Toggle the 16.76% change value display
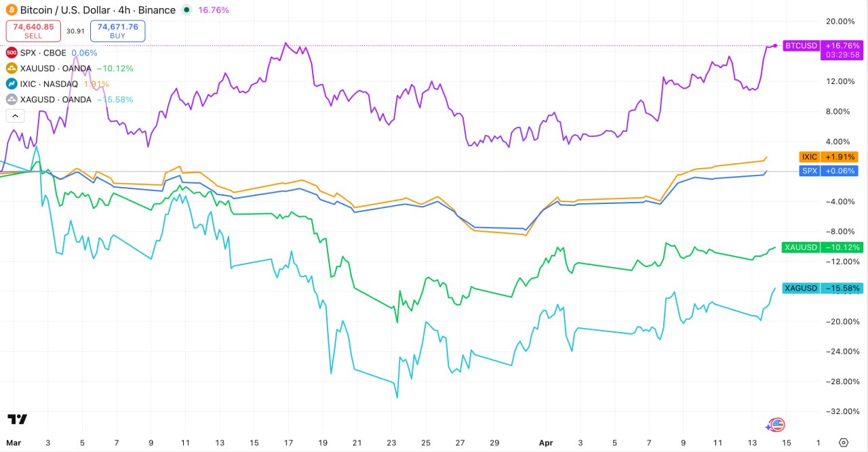 pyautogui.click(x=214, y=10)
